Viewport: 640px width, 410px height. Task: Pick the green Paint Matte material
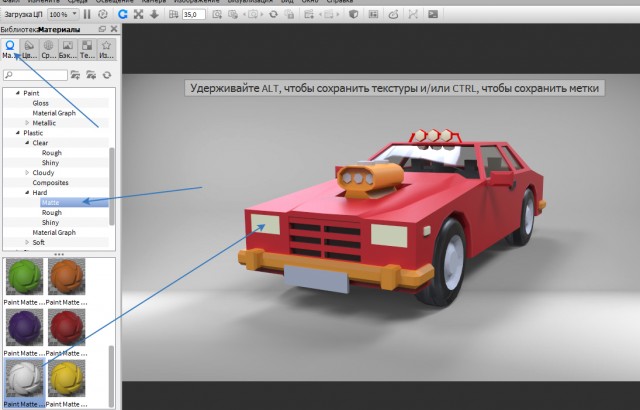coord(23,277)
